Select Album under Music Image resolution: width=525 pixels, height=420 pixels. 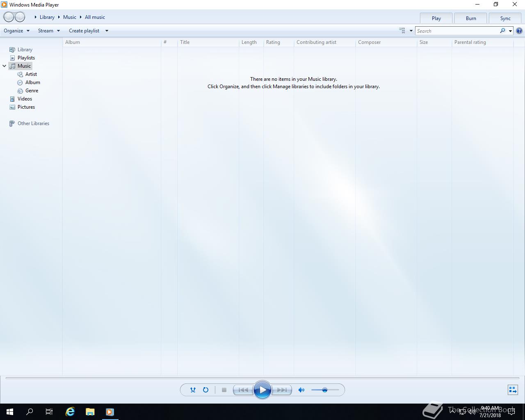click(29, 82)
